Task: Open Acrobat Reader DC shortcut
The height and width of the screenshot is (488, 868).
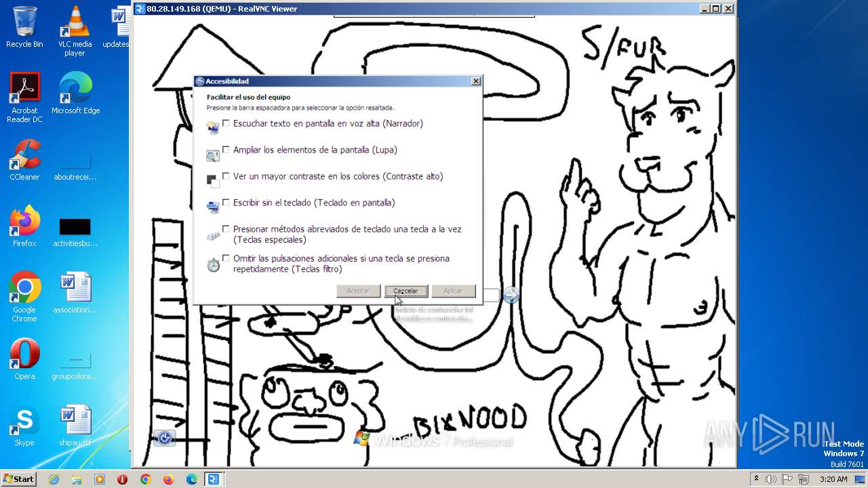Action: point(24,98)
